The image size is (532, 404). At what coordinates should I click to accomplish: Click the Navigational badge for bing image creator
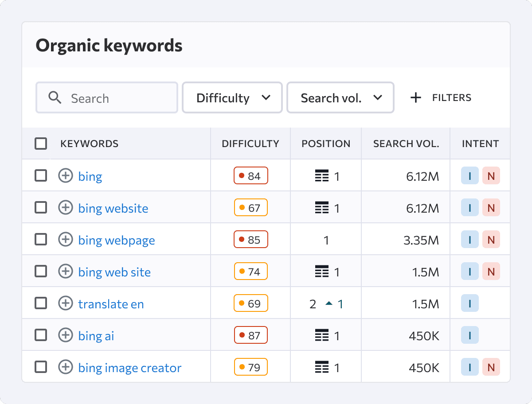[x=491, y=367]
